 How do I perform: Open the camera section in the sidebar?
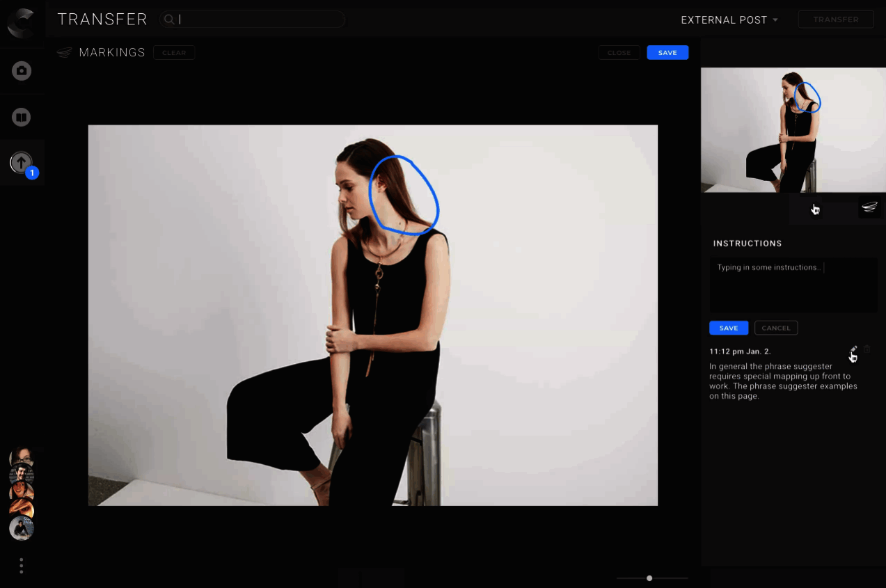22,71
